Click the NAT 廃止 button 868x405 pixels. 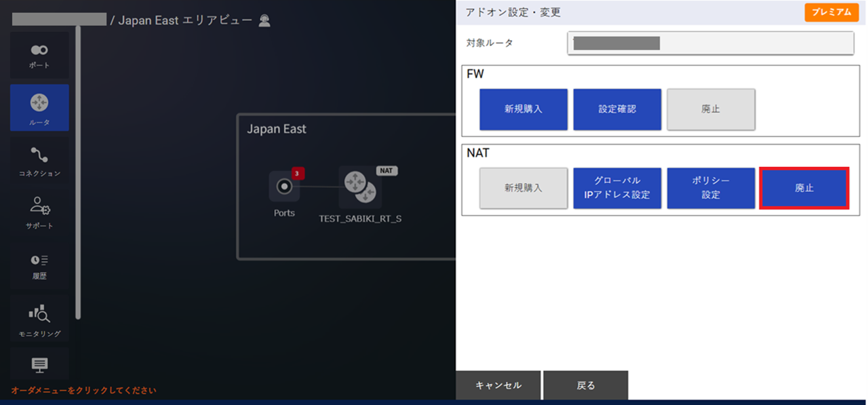(804, 188)
